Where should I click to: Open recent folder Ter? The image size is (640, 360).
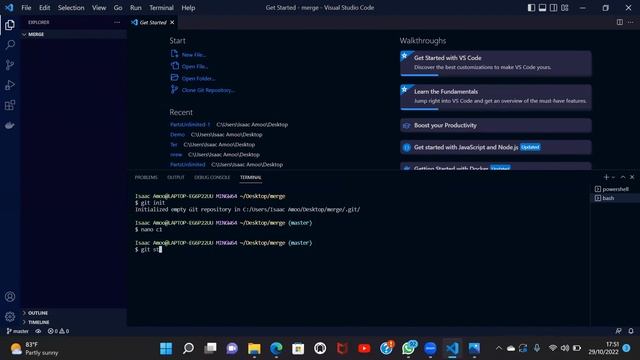point(173,144)
